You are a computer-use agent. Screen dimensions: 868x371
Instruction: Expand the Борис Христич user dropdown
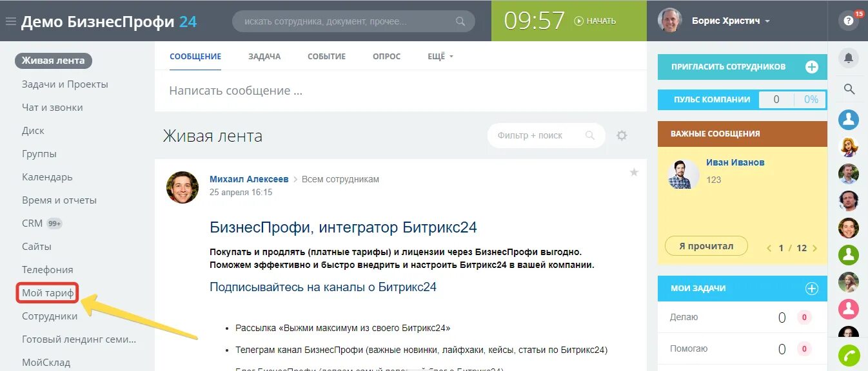[767, 21]
